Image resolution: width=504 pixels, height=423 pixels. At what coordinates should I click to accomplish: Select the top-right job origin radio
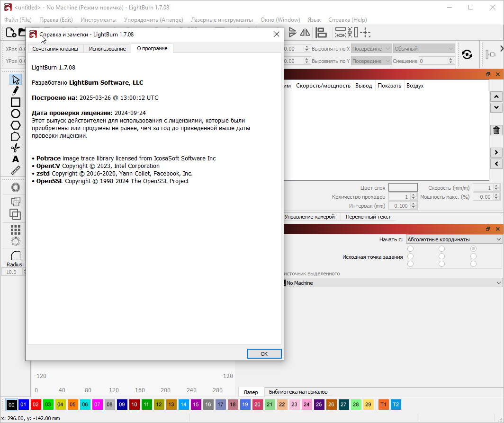coord(473,248)
